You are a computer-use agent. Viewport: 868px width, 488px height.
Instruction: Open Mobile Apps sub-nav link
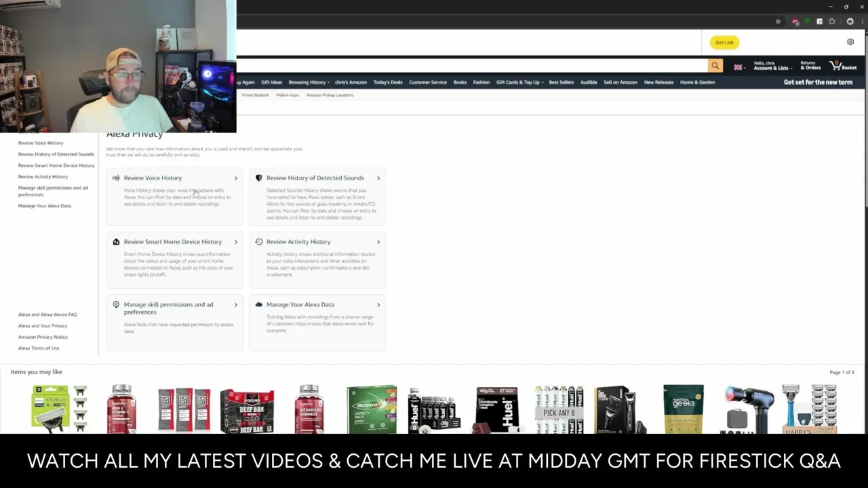coord(288,95)
